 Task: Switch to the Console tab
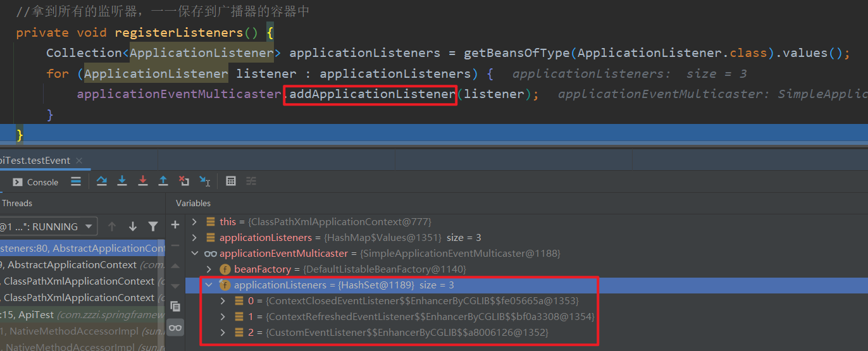(36, 182)
